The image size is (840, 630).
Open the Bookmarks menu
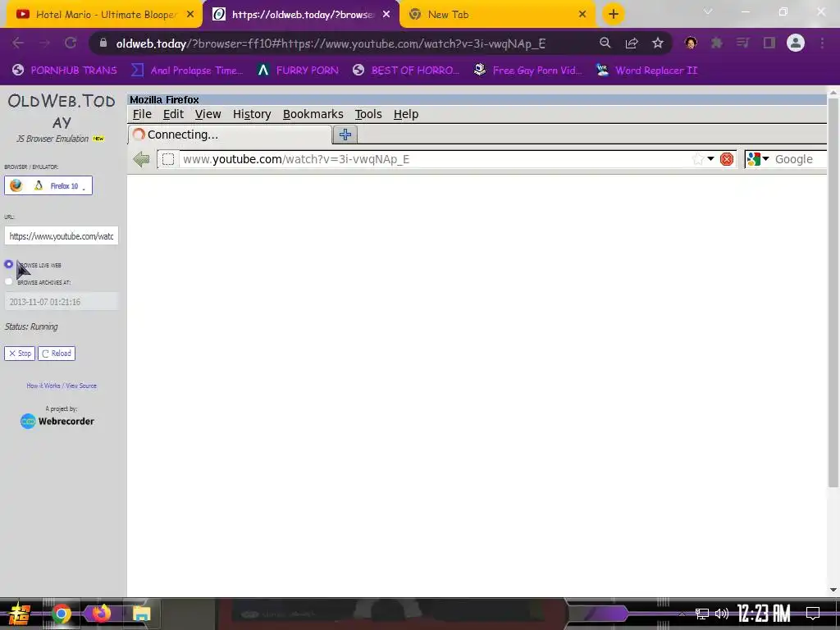313,114
